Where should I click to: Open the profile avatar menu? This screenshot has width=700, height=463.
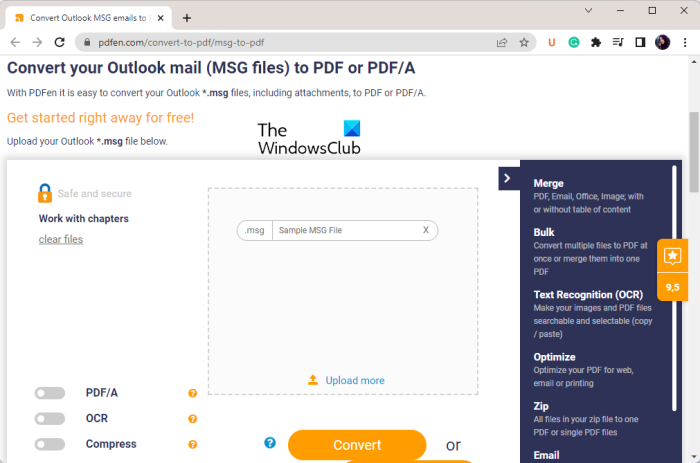click(662, 42)
